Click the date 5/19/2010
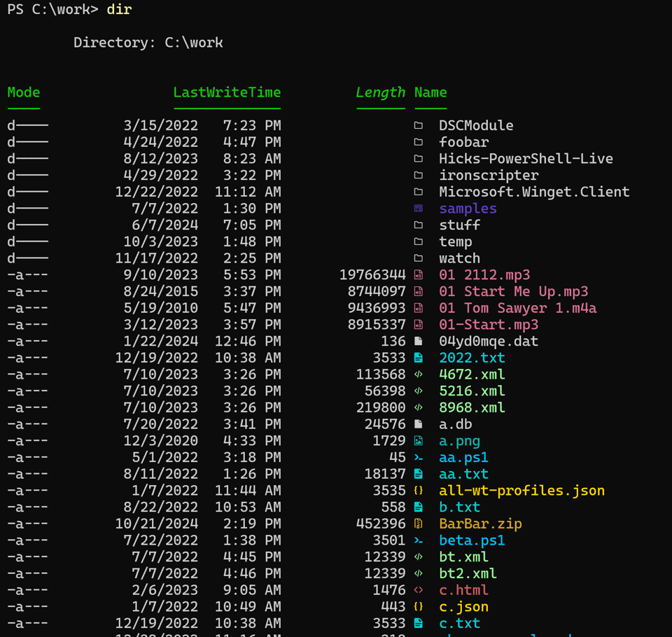Screen dimensions: 672x637 coord(161,308)
